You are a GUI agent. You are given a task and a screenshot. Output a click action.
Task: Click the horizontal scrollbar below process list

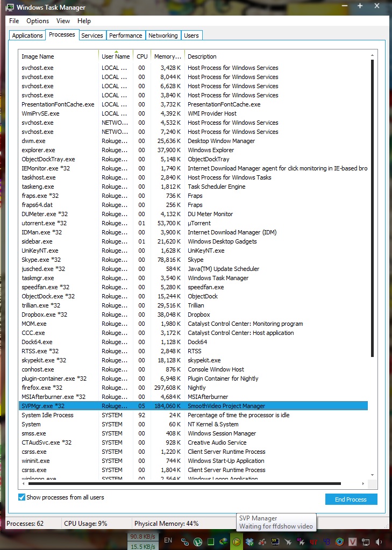tap(194, 483)
